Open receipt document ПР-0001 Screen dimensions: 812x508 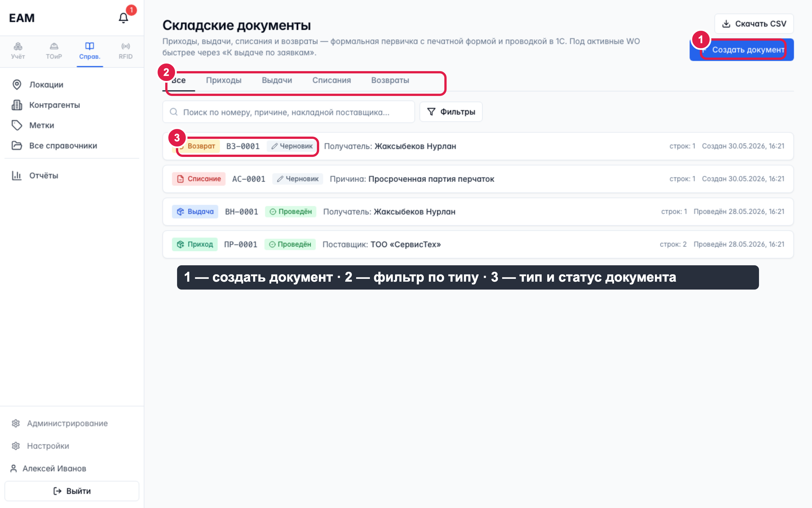coord(478,244)
